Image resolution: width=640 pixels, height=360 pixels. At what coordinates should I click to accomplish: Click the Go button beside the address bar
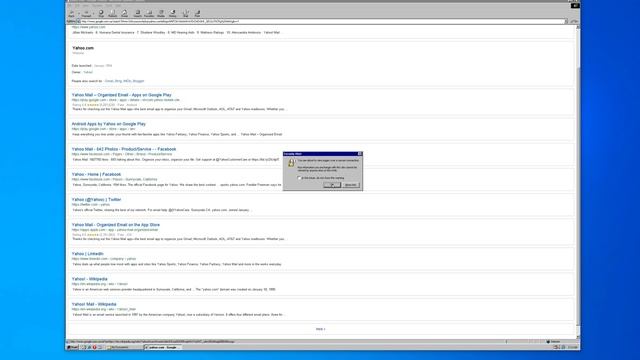(574, 21)
